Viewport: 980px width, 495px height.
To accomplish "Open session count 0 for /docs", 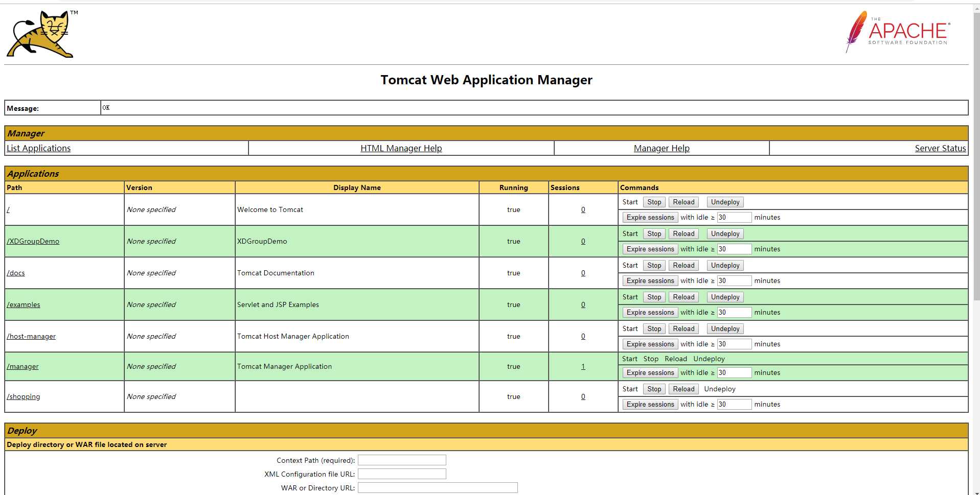I will 583,273.
